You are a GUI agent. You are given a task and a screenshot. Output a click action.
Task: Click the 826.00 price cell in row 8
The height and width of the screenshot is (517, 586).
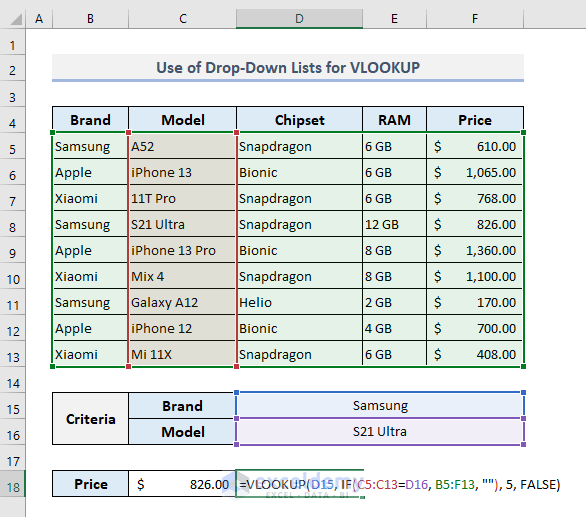(x=475, y=224)
